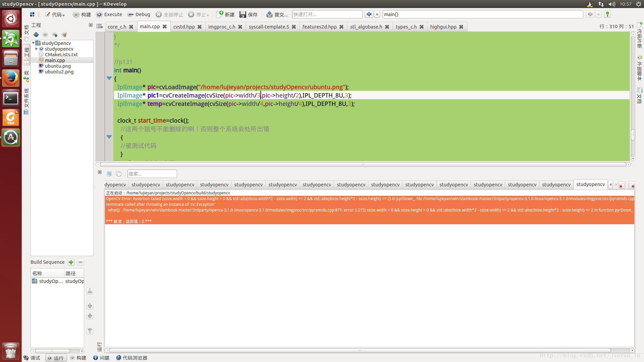Click the build-selected gear icon in the project panel
Viewport: 644px width, 362px height.
click(45, 35)
